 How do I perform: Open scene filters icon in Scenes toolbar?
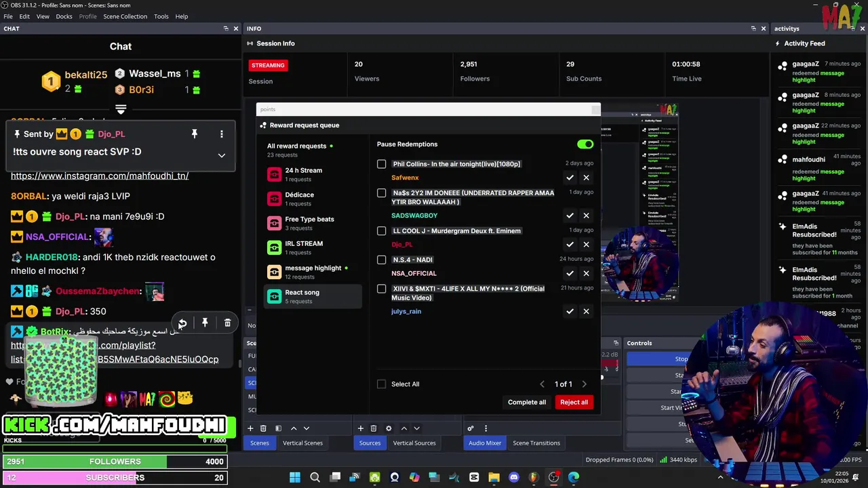278,428
